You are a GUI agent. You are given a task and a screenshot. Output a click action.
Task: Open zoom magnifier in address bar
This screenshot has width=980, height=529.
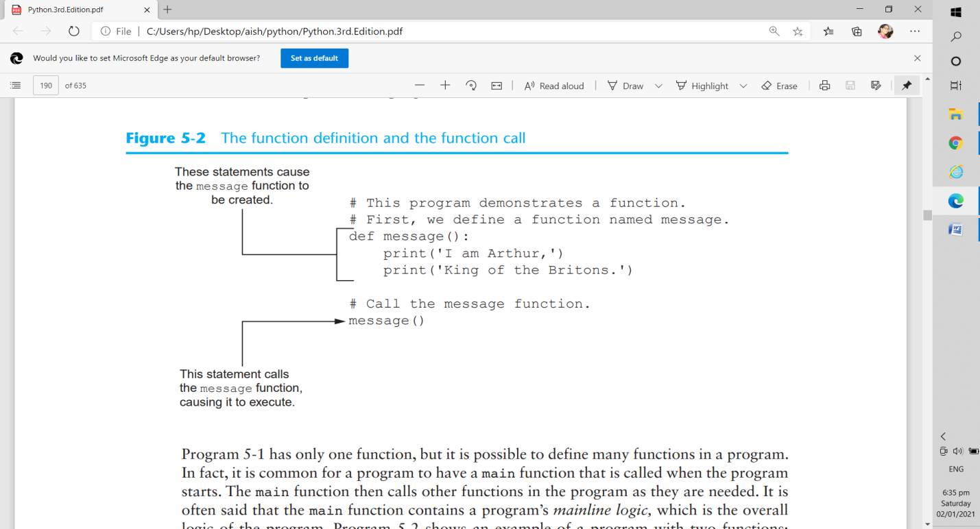(774, 31)
